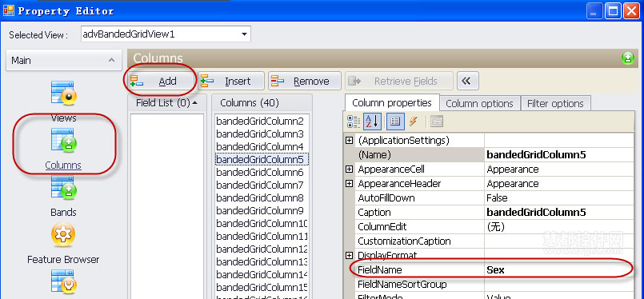This screenshot has width=644, height=299.
Task: Click the AutoFillDown value False
Action: tap(559, 198)
